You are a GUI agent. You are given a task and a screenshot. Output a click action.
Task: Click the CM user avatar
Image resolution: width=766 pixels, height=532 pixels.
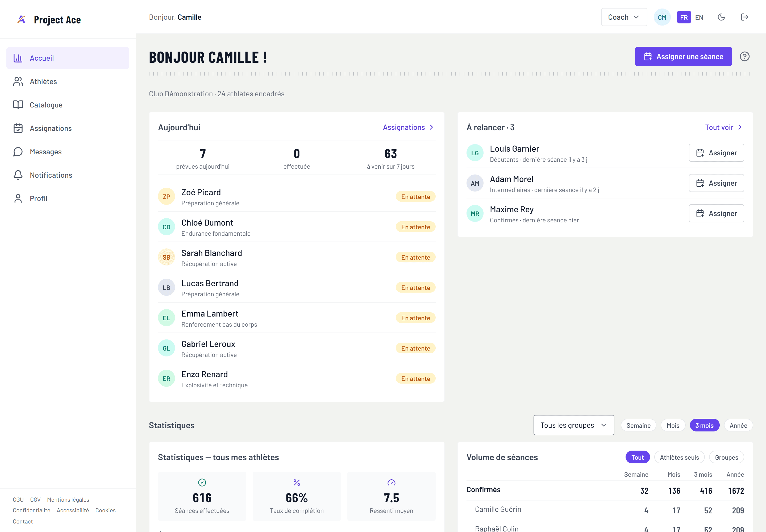(x=662, y=17)
